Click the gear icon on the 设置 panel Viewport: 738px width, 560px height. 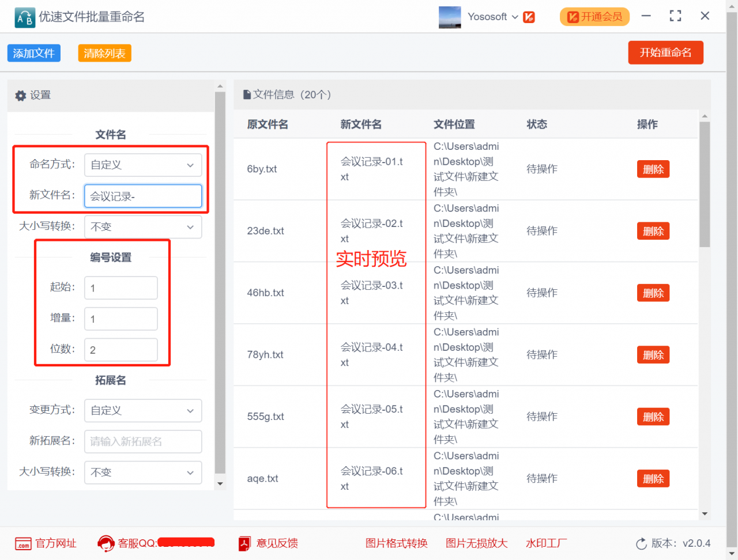pyautogui.click(x=20, y=95)
